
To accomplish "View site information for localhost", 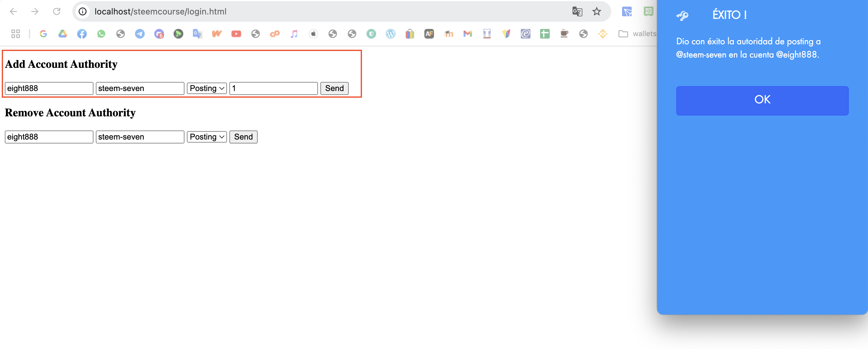I will point(82,11).
